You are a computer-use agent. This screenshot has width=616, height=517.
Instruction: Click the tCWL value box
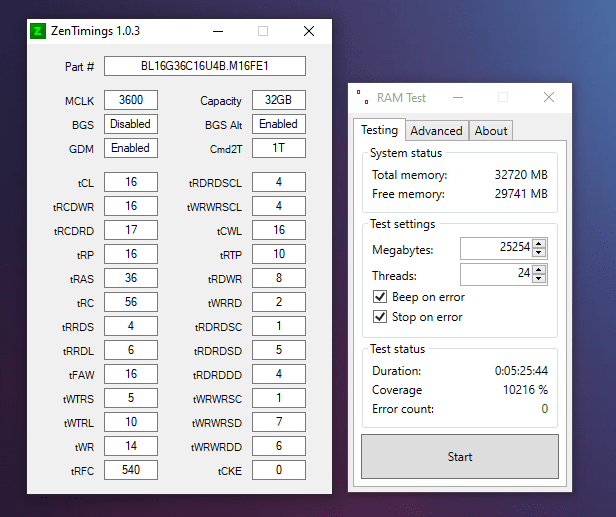coord(279,230)
